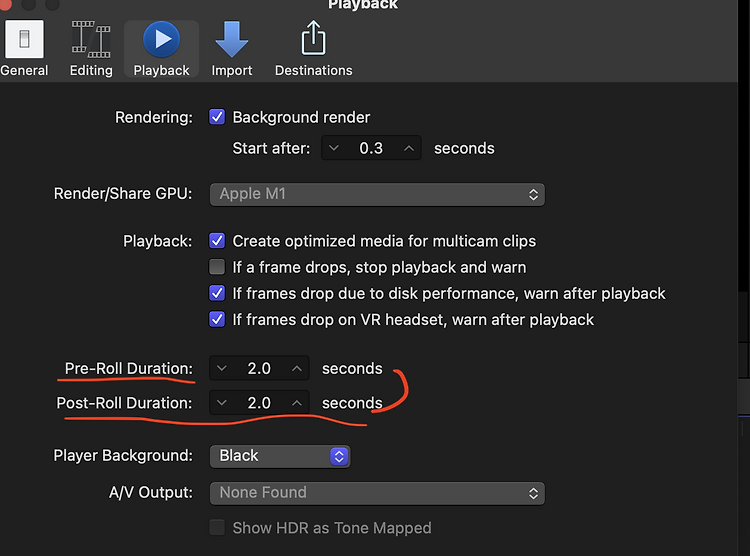Click the Background render label text

point(301,117)
